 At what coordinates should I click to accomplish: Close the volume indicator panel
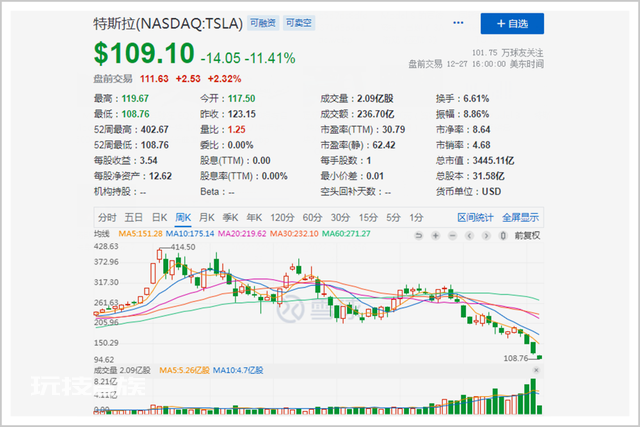(536, 370)
